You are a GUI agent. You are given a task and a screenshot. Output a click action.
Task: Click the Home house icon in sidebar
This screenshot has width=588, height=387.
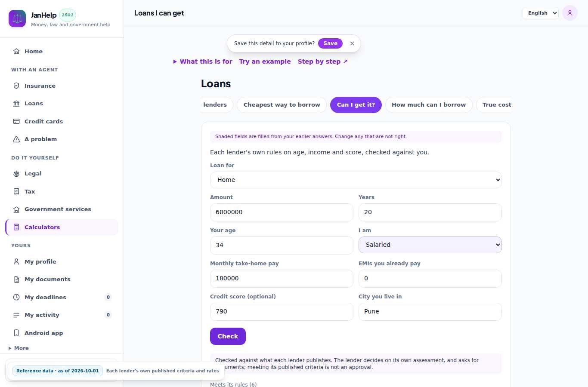(x=16, y=51)
